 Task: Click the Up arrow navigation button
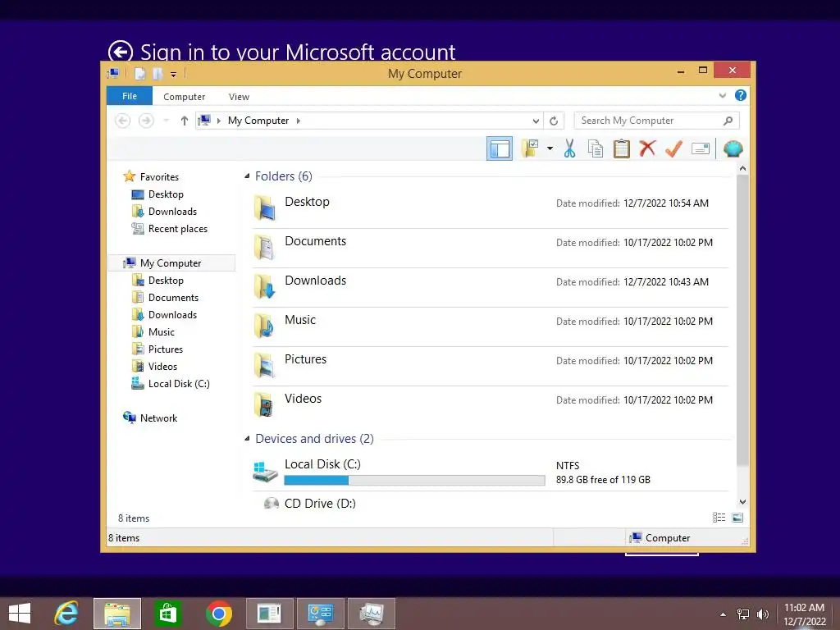click(185, 121)
